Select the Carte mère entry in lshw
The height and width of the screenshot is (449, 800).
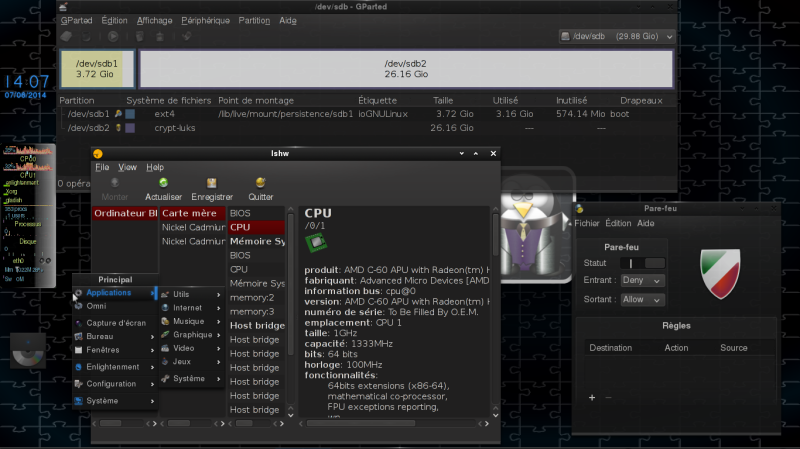[190, 213]
